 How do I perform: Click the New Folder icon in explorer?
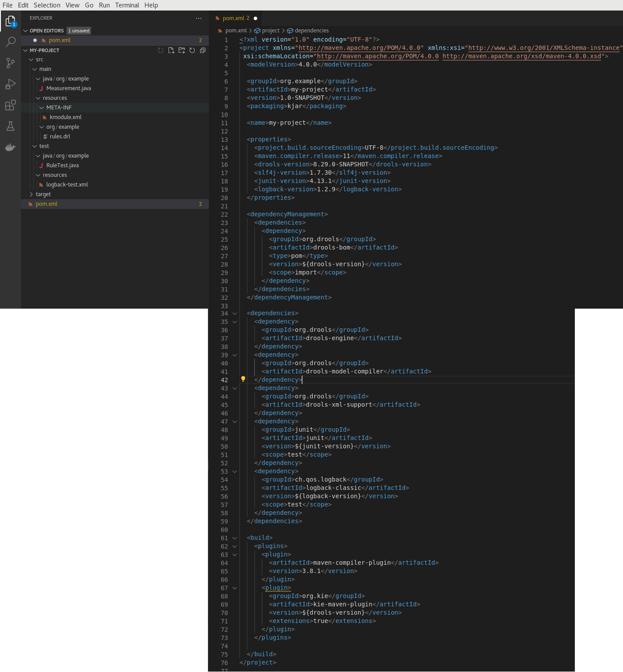(x=182, y=50)
